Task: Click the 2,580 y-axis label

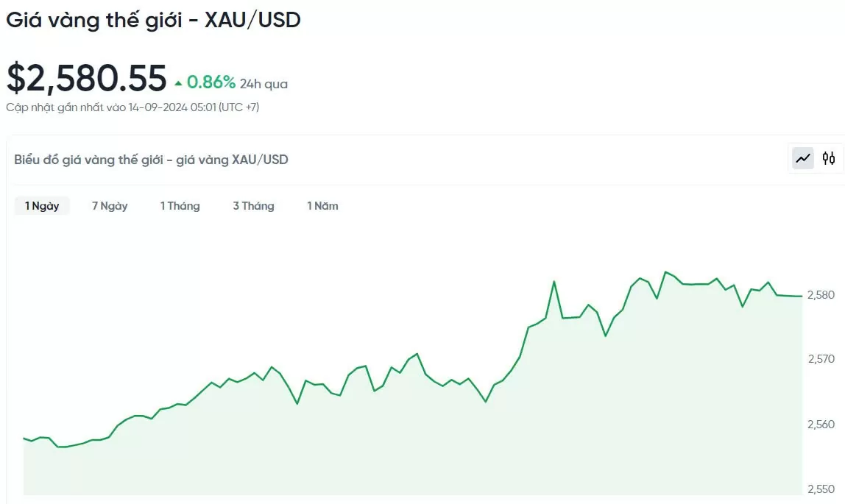Action: pos(821,294)
